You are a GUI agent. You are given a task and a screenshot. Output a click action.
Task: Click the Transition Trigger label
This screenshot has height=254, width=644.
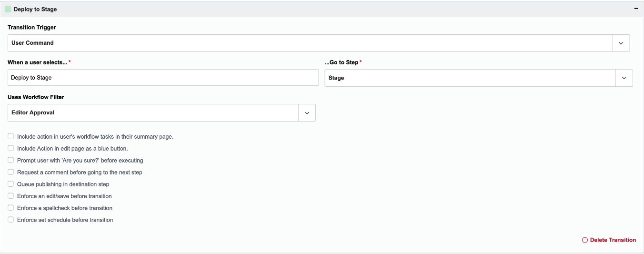pos(32,27)
